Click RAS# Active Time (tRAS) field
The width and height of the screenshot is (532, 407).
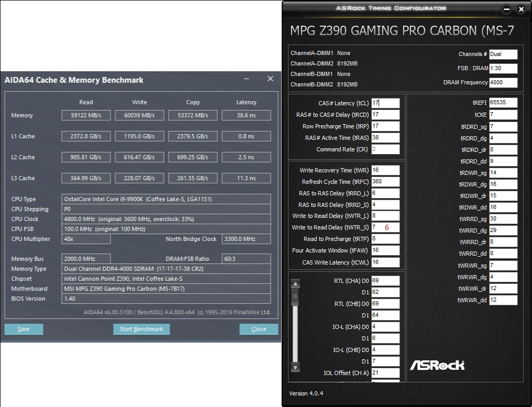coord(385,138)
